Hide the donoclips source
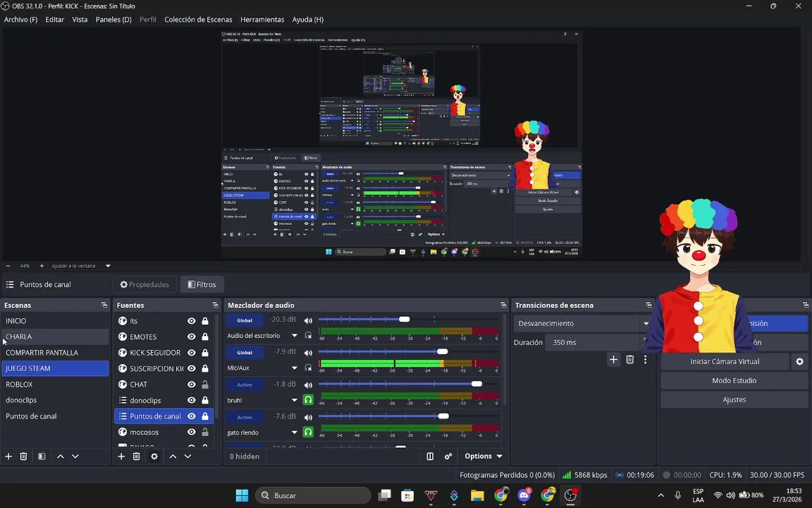The image size is (812, 508). click(x=192, y=400)
